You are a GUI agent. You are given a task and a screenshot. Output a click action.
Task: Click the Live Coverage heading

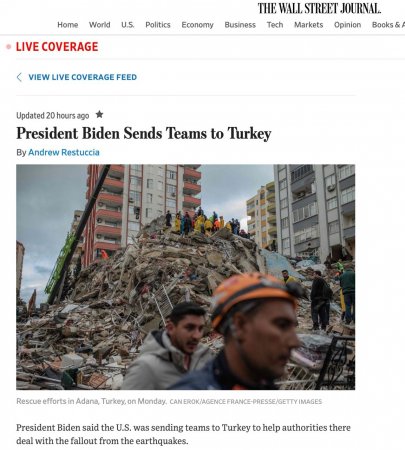tap(57, 47)
